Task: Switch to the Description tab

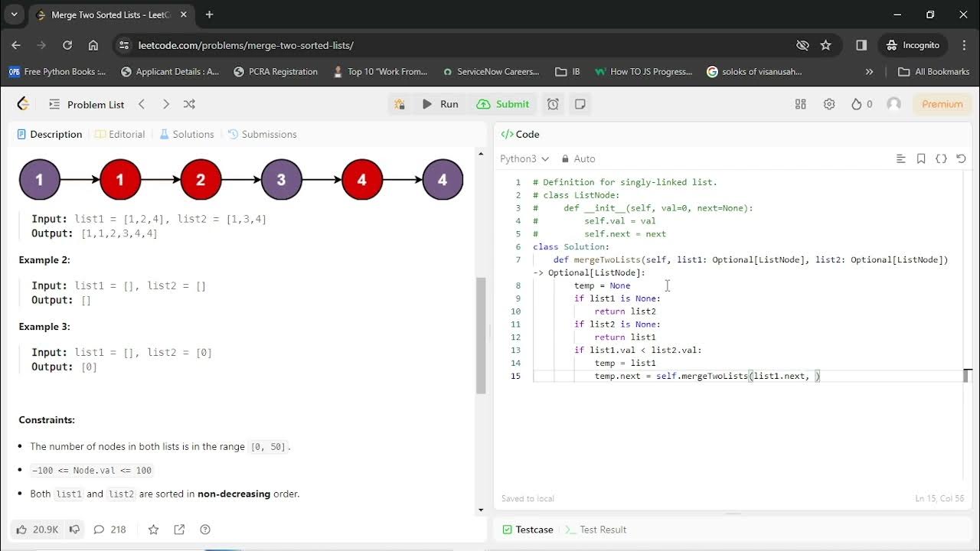Action: [50, 134]
